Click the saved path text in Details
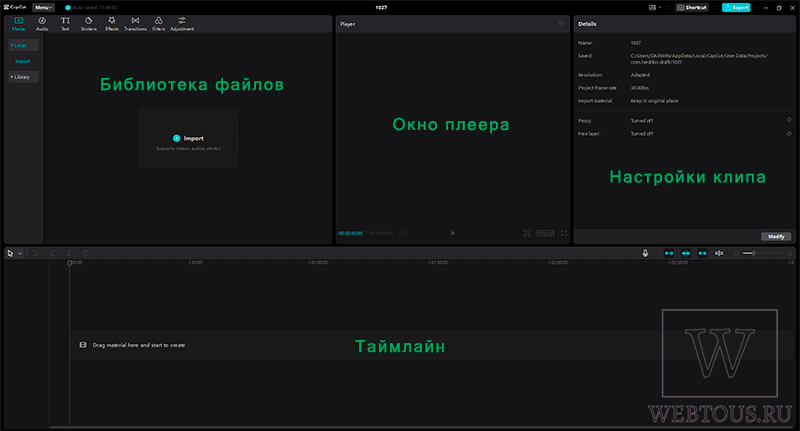The image size is (800, 431). coord(699,59)
